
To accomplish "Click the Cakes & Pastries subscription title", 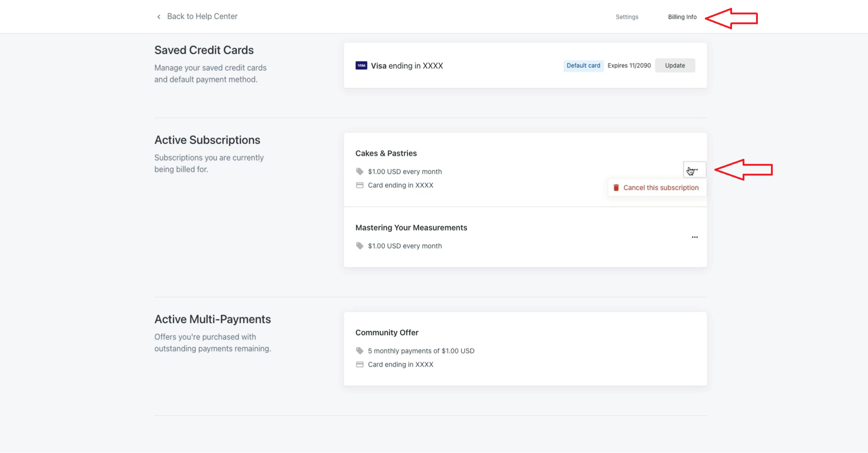I will click(x=386, y=153).
